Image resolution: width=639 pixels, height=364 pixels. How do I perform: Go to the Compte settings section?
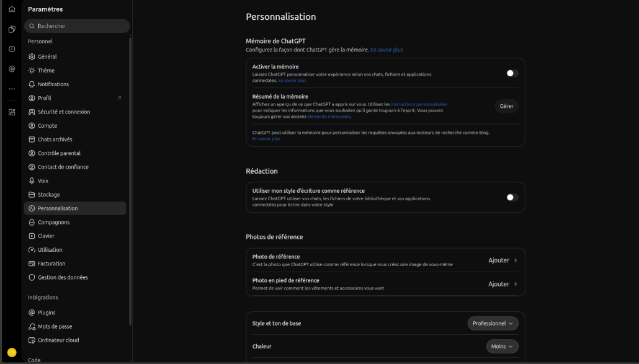[x=75, y=126]
